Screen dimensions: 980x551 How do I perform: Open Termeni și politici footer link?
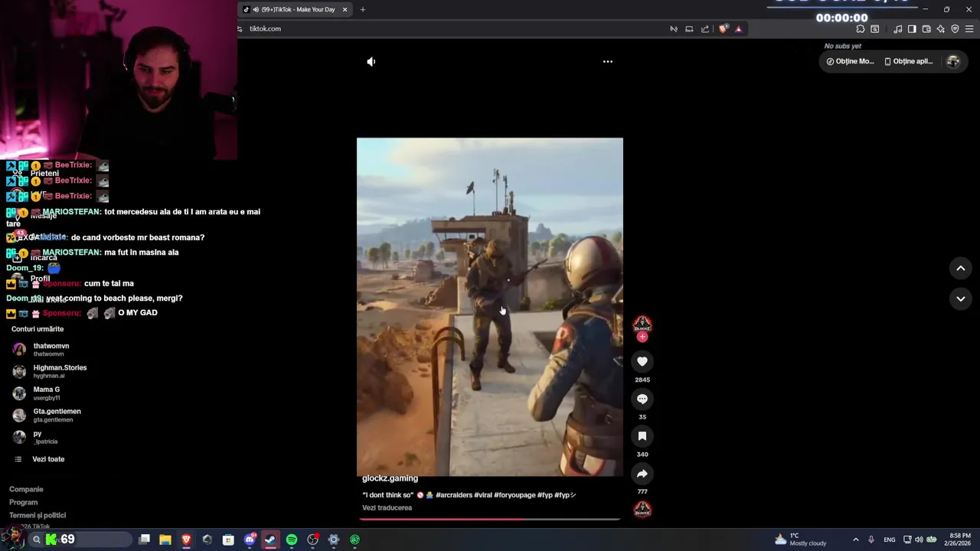[38, 515]
